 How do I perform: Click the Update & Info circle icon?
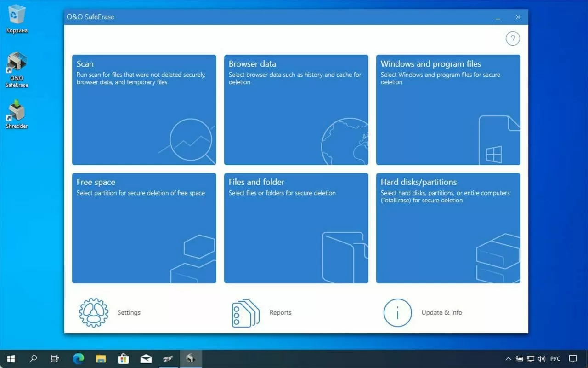pos(397,313)
